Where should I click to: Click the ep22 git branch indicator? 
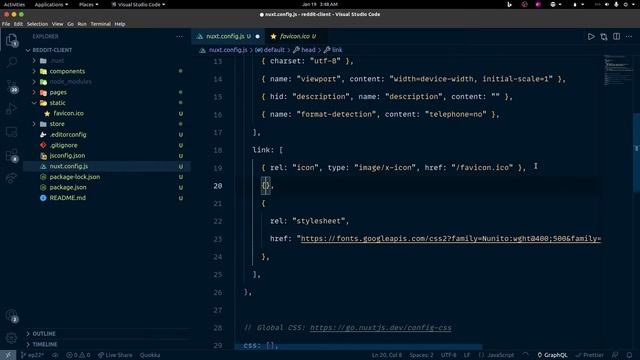32,355
